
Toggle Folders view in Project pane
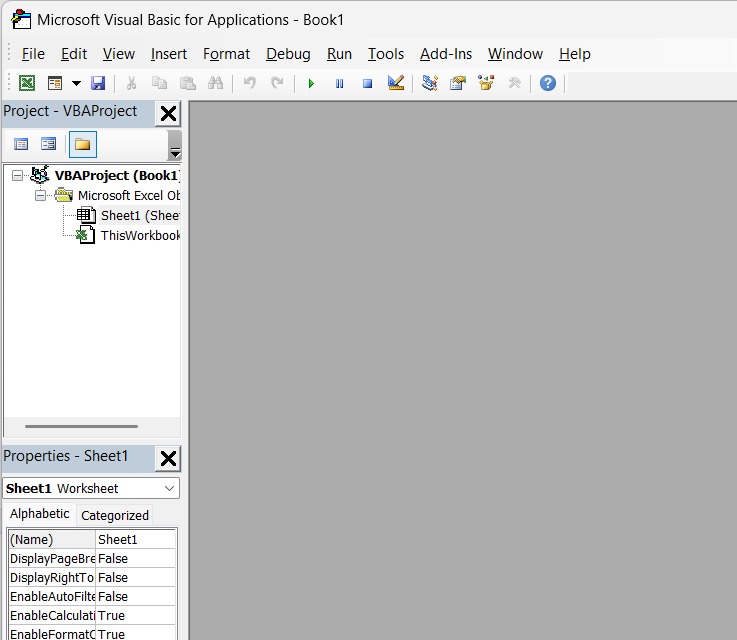(x=82, y=144)
